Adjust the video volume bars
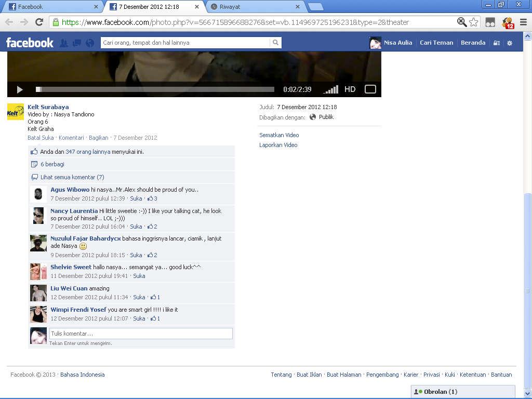The height and width of the screenshot is (399, 532). 331,89
